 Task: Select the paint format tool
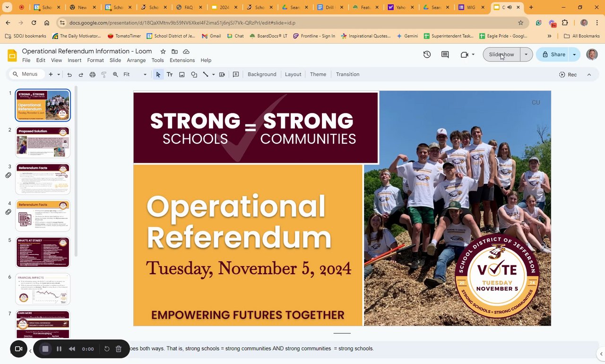point(104,74)
